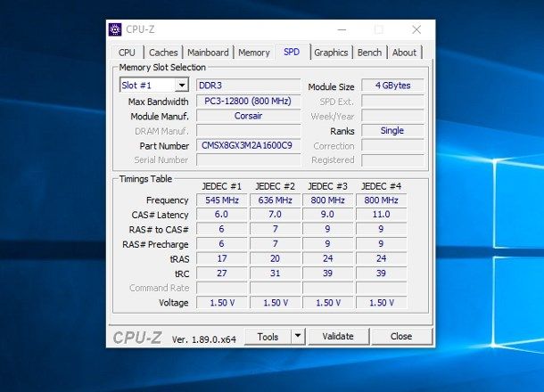Click the 4 GBytes module size value

pos(392,86)
